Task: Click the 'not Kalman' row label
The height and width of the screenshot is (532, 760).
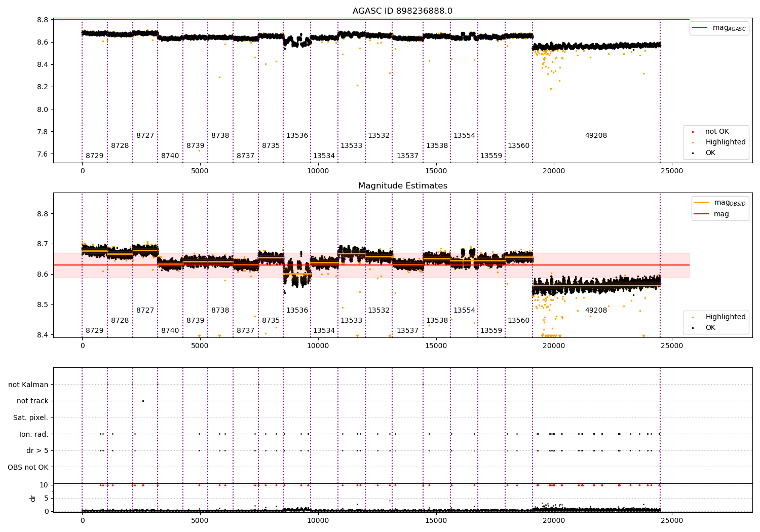Action: click(28, 385)
